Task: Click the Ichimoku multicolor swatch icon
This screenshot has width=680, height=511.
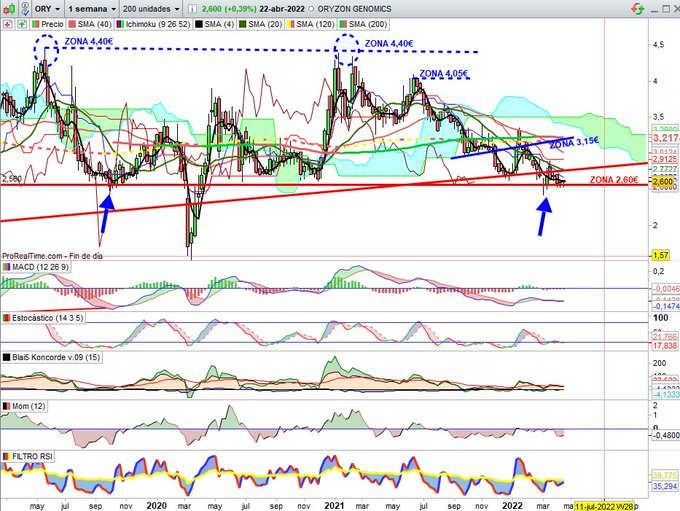Action: (120, 24)
